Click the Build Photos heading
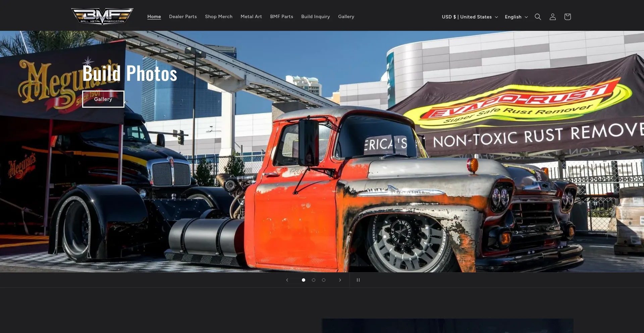The image size is (644, 333). pos(130,73)
